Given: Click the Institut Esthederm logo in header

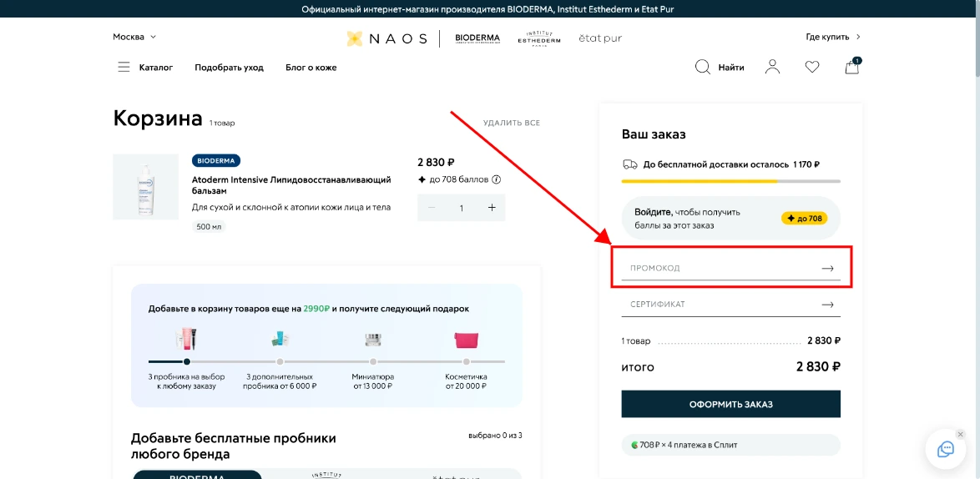Looking at the screenshot, I should pyautogui.click(x=538, y=38).
